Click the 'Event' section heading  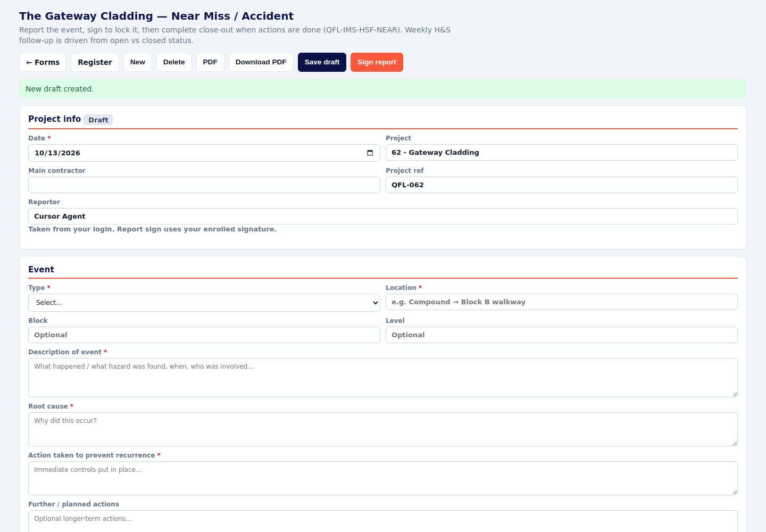41,269
